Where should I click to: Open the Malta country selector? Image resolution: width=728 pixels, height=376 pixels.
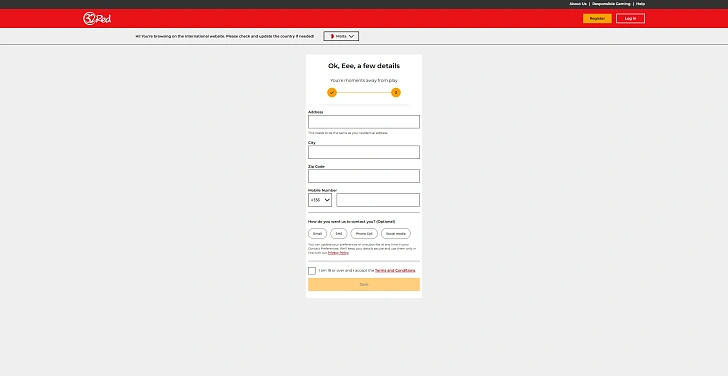341,36
